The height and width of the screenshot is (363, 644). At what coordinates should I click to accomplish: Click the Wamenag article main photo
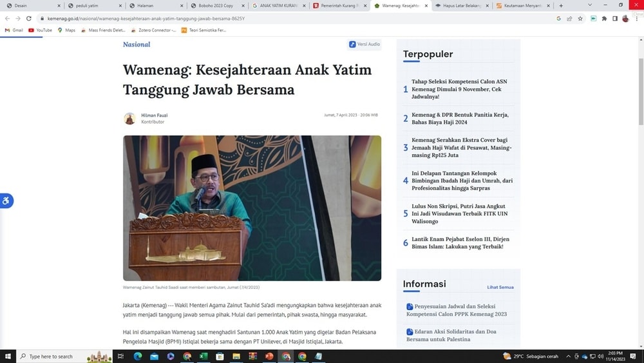click(252, 208)
